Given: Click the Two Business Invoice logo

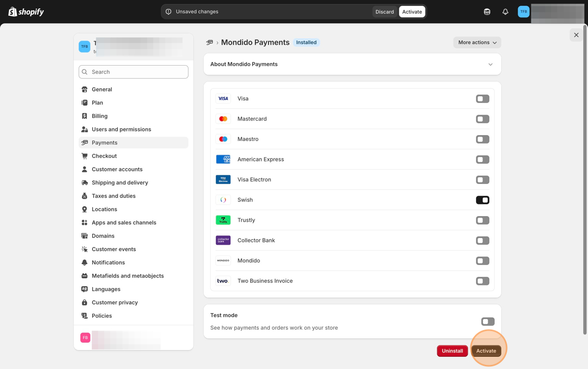Looking at the screenshot, I should (223, 281).
